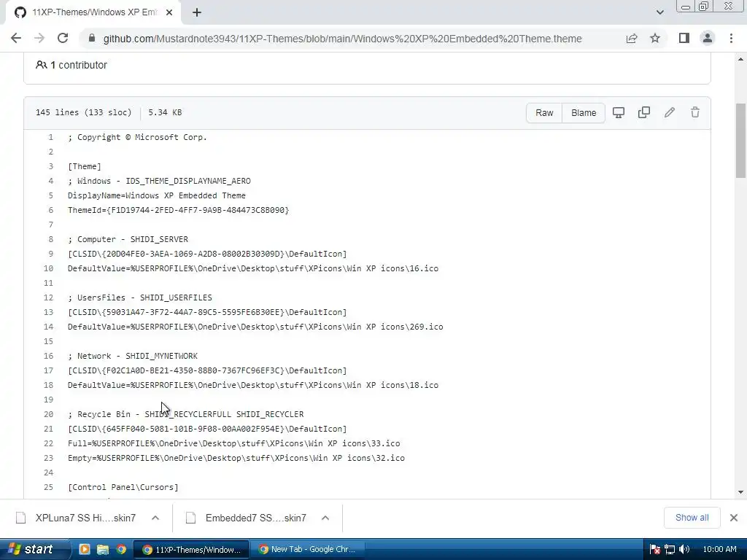Switch to New Tab Chrome taskbar window
Screen dimensions: 747x560
click(x=307, y=550)
